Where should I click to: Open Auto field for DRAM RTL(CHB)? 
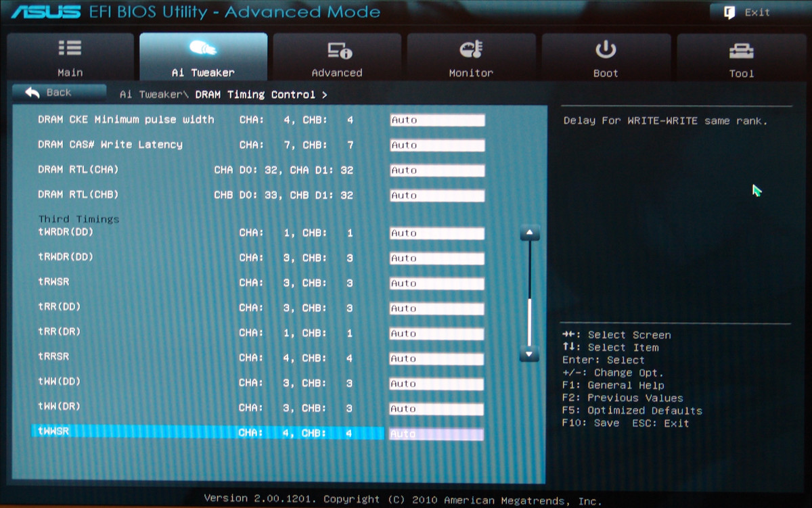pos(437,195)
